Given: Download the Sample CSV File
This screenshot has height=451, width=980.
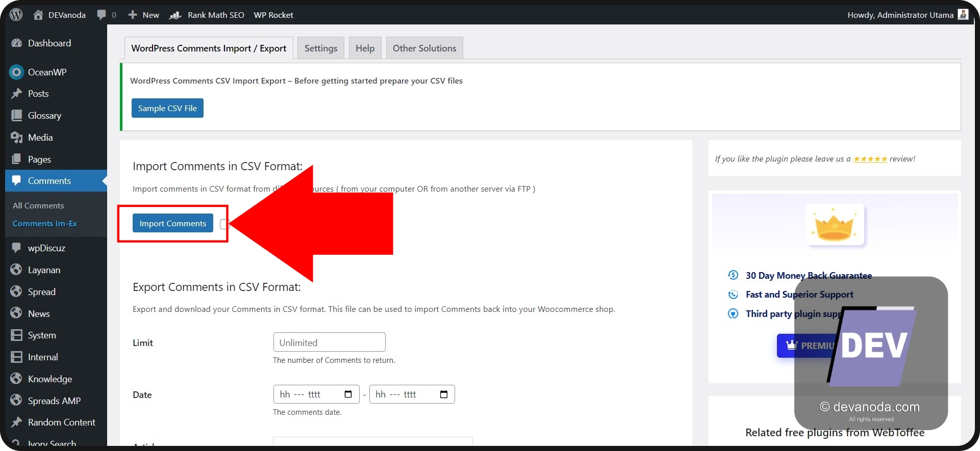Looking at the screenshot, I should tap(167, 108).
